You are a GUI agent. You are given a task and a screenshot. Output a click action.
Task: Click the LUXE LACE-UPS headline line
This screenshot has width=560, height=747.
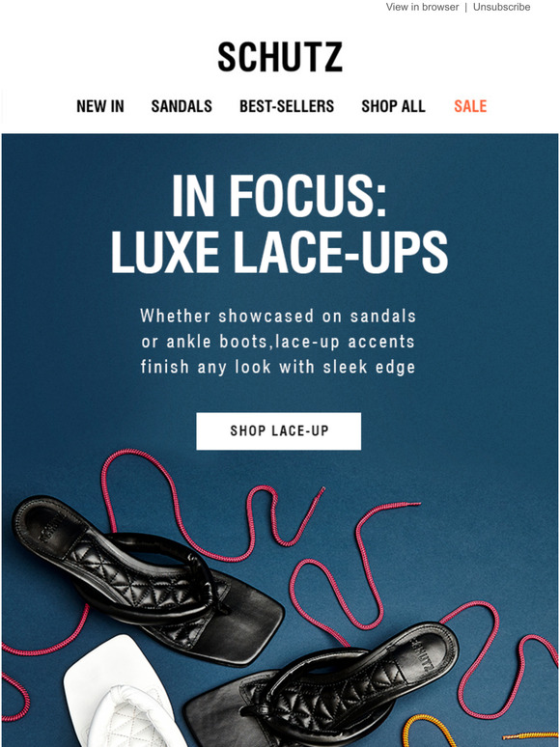(x=279, y=252)
